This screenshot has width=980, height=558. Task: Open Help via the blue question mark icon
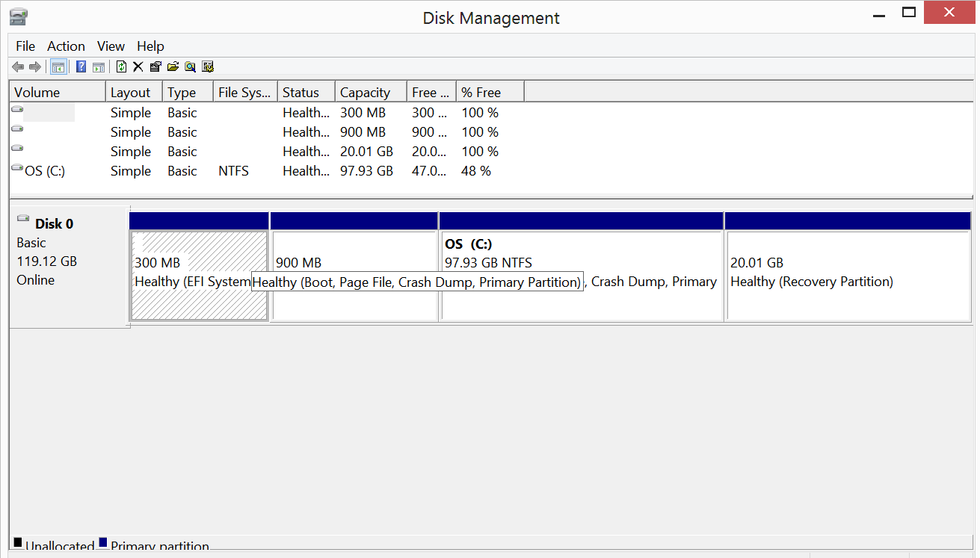point(81,67)
